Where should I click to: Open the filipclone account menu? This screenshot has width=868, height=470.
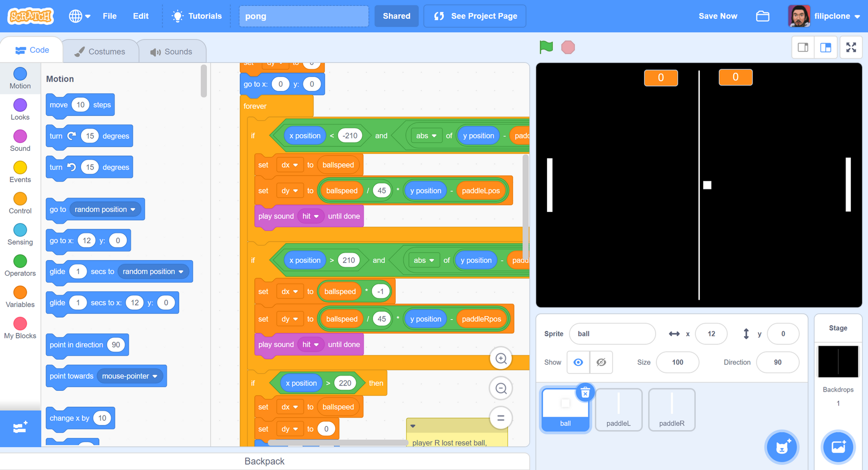pyautogui.click(x=824, y=16)
